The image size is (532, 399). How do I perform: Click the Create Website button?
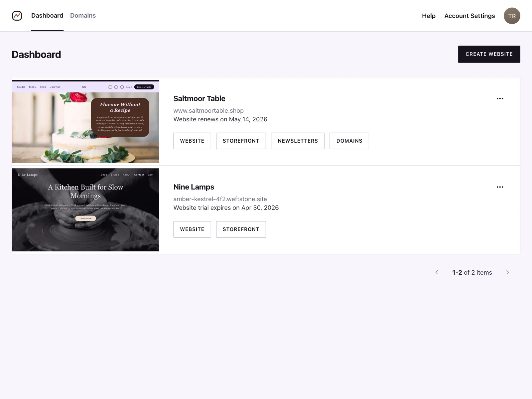point(489,54)
